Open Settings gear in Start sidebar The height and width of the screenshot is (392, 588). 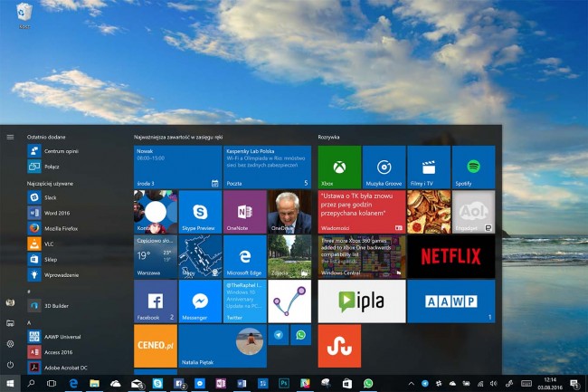point(10,344)
